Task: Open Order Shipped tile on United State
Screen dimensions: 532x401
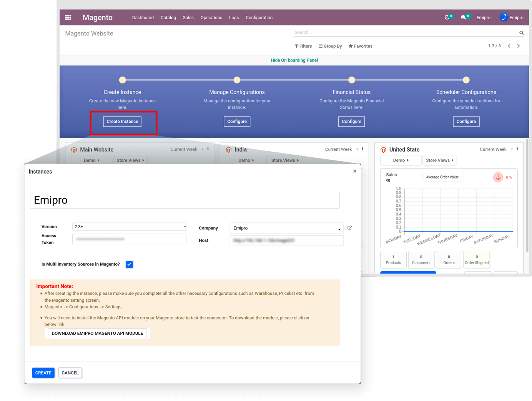Action: pyautogui.click(x=477, y=259)
